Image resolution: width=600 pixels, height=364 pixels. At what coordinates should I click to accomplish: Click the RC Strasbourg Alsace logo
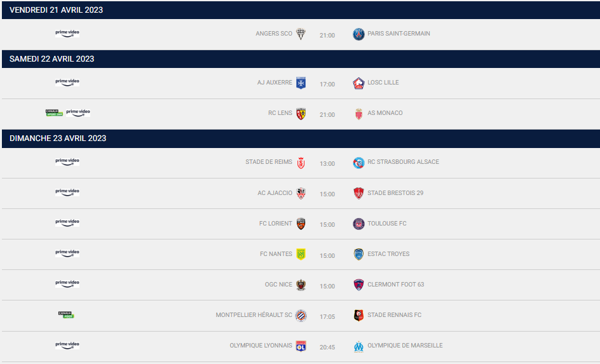(359, 163)
